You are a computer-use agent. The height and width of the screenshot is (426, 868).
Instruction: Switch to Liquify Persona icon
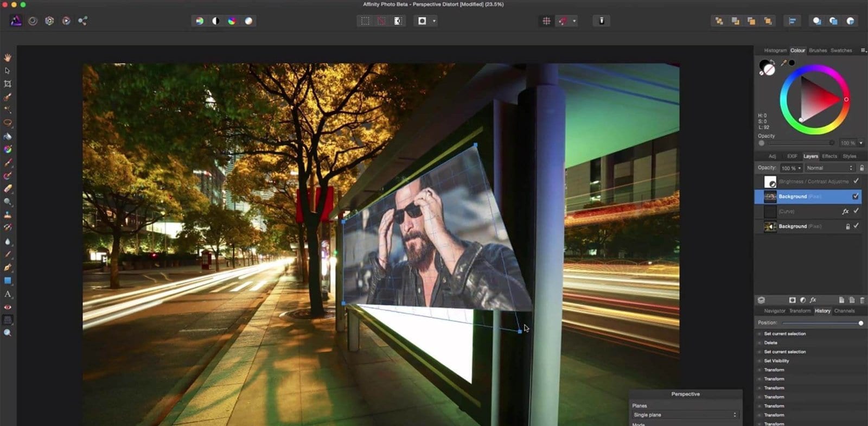point(33,21)
